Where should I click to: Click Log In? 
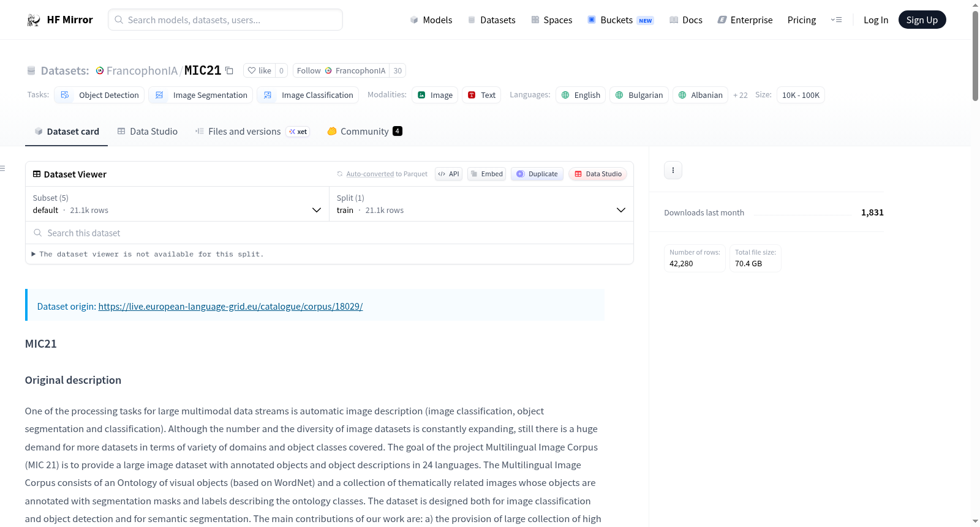(876, 20)
